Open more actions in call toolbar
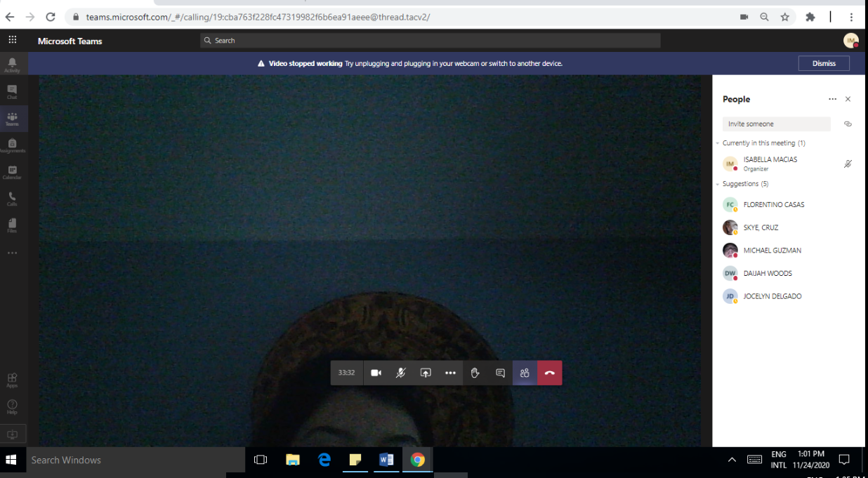The width and height of the screenshot is (868, 478). click(x=450, y=373)
